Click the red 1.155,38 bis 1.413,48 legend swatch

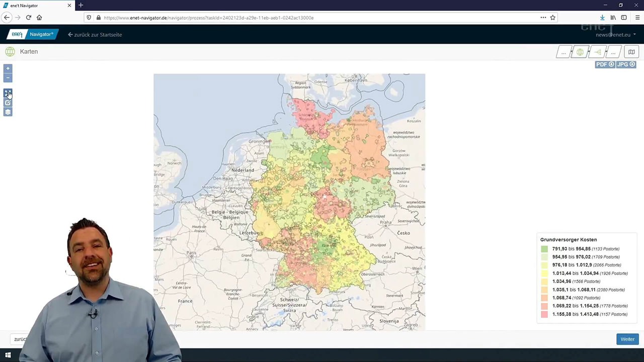tap(544, 314)
